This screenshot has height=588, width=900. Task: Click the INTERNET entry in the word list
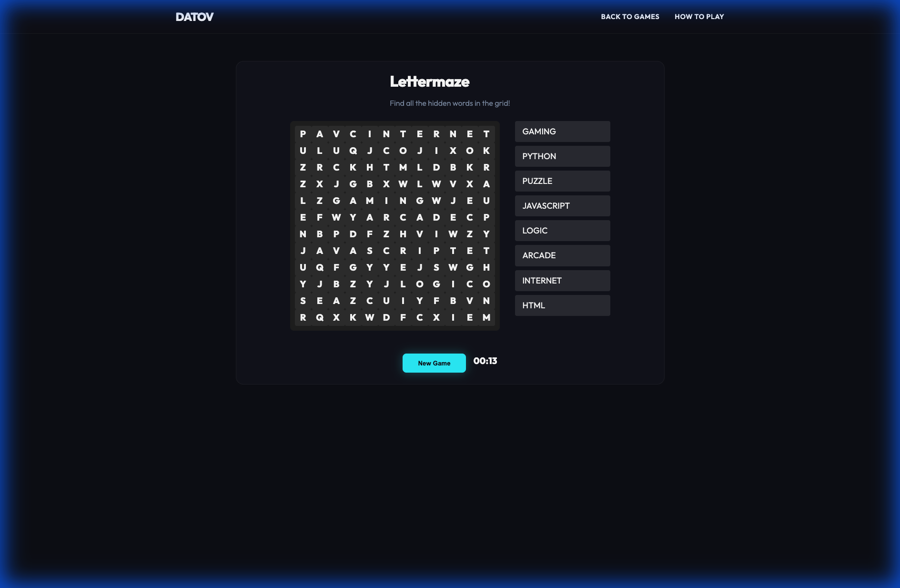(562, 280)
